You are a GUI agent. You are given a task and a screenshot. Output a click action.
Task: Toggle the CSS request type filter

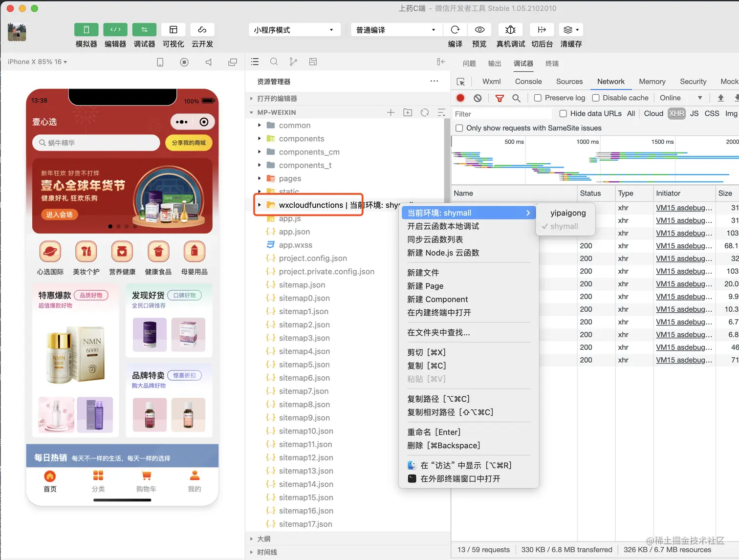click(x=712, y=113)
